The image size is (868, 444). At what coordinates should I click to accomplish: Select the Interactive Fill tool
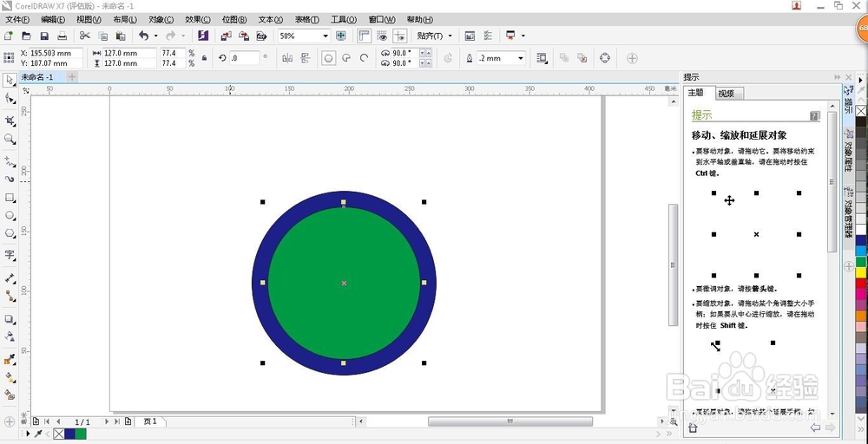point(10,377)
